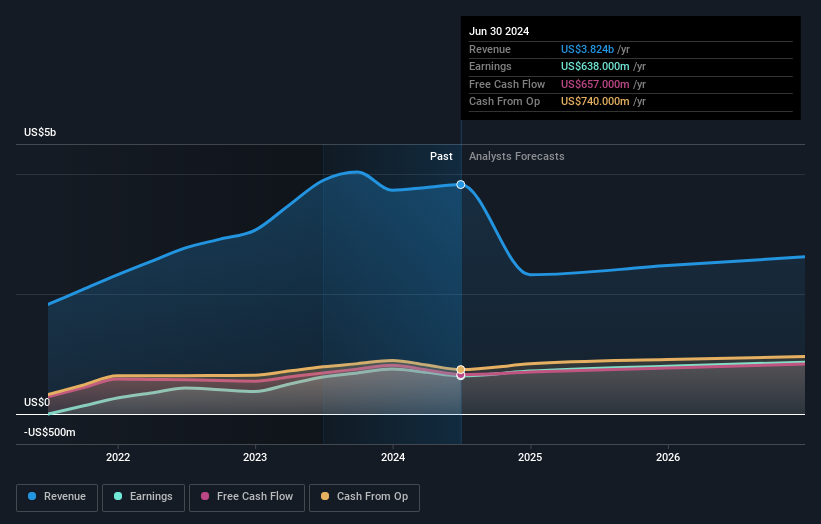Toggle the Free Cash Flow legend button
Screen dimensions: 821x524
(247, 497)
